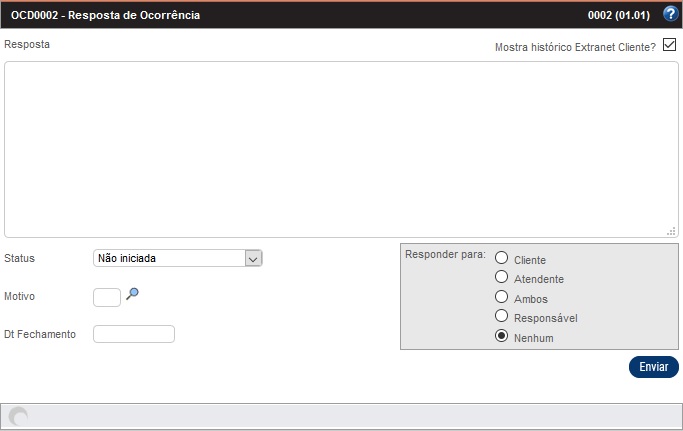Focus the Motivo code input field

point(106,297)
